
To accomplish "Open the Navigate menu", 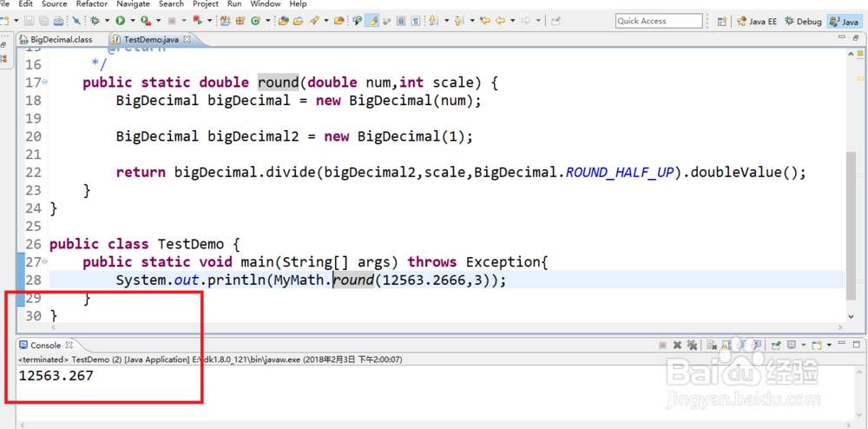I will pyautogui.click(x=134, y=3).
